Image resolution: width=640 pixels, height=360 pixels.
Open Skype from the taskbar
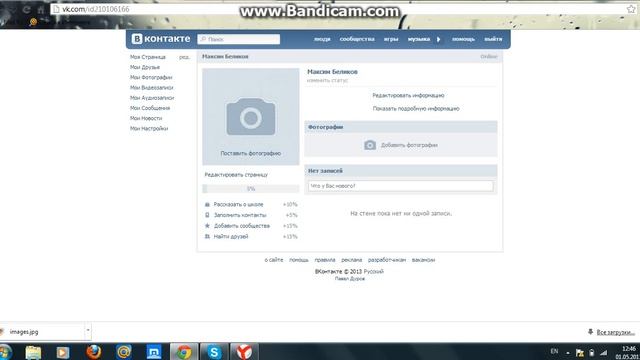[213, 352]
